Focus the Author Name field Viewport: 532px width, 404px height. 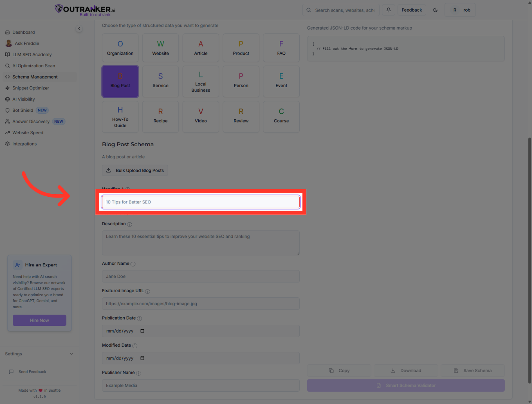(201, 276)
